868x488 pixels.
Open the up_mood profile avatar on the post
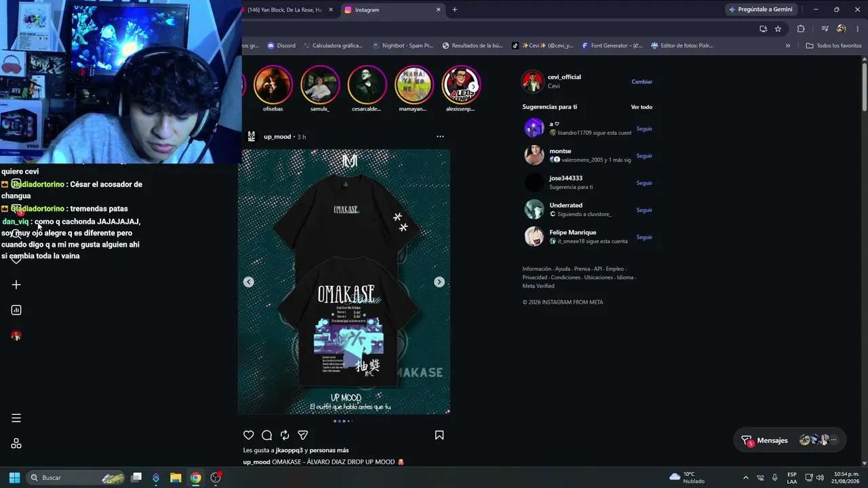point(252,137)
